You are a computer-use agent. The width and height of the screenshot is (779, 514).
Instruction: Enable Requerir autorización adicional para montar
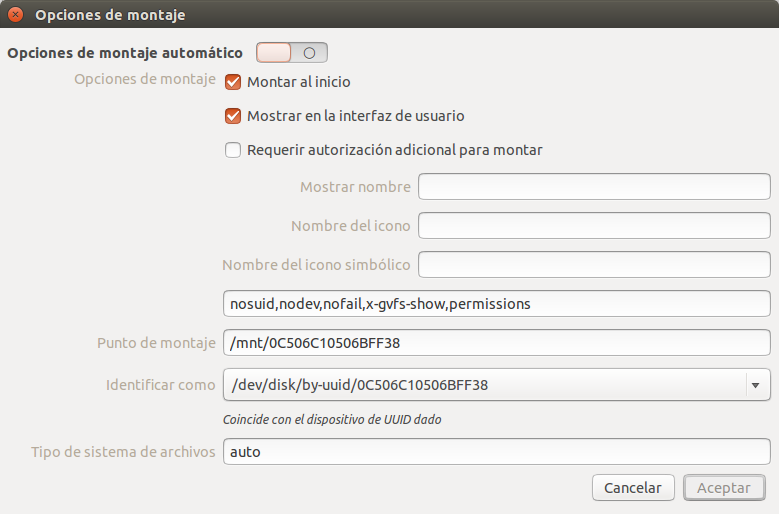point(233,150)
